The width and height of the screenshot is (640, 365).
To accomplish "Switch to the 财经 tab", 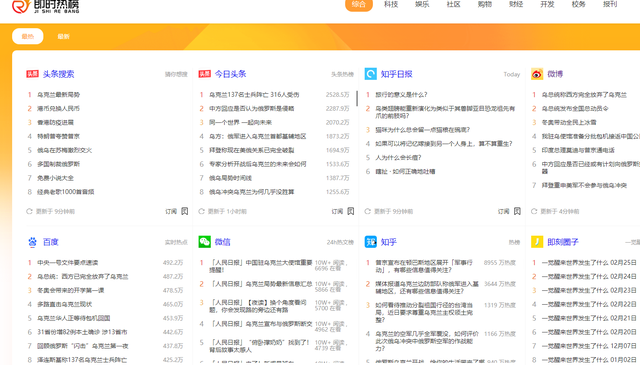I will coord(516,4).
